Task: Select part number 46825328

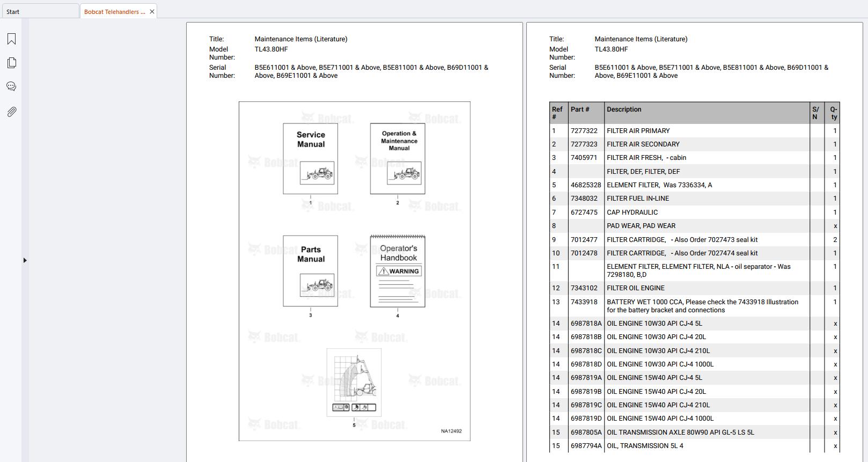Action: (x=586, y=185)
